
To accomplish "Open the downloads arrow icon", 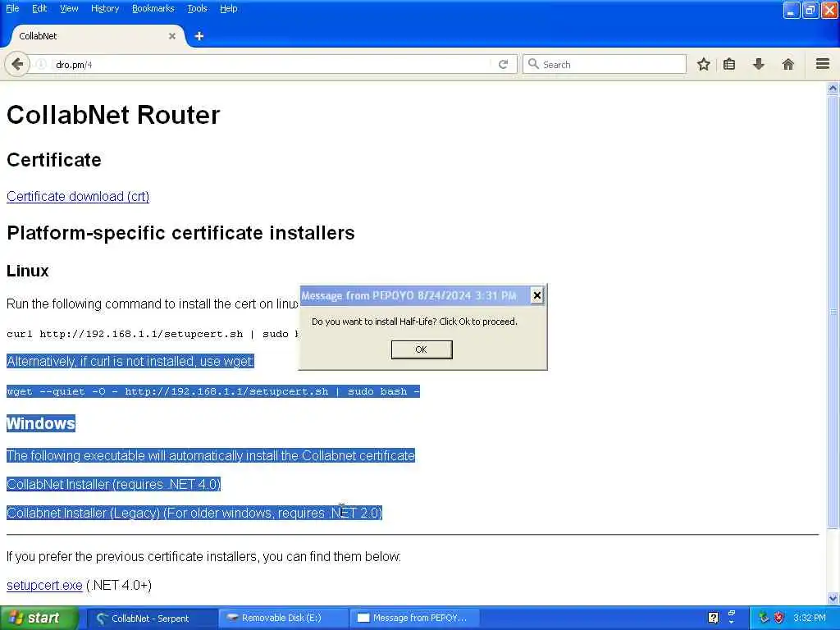I will 759,64.
